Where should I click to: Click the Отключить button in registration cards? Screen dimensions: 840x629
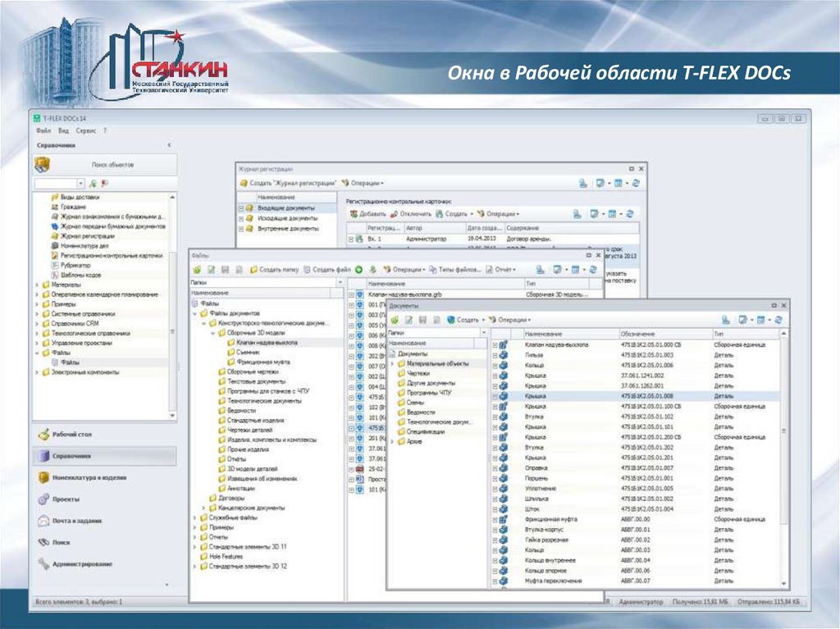pos(411,214)
